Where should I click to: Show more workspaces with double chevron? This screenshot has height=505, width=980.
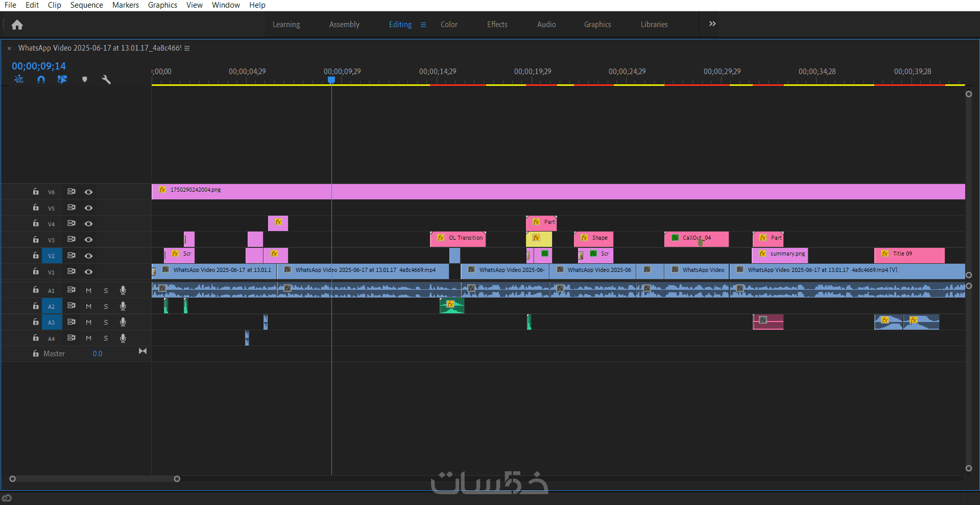(712, 24)
